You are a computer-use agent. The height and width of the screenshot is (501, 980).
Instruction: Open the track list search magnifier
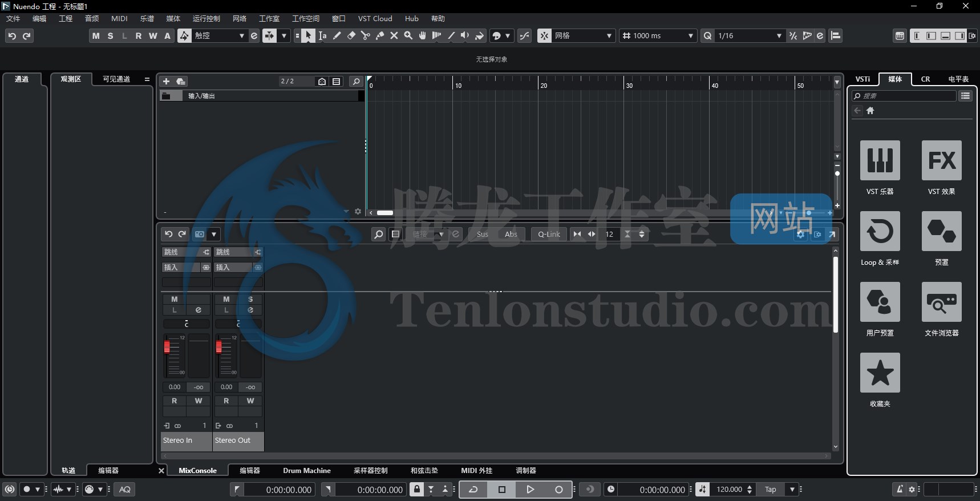click(356, 82)
